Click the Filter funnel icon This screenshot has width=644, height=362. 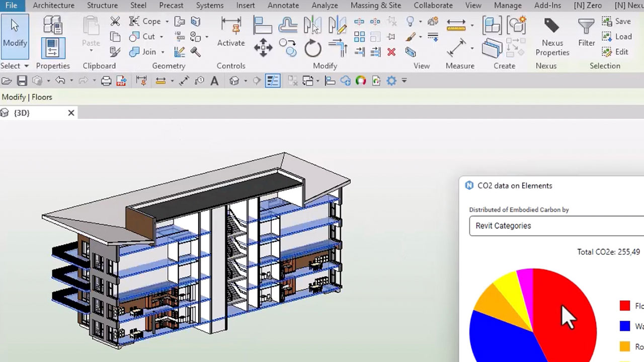pyautogui.click(x=586, y=26)
